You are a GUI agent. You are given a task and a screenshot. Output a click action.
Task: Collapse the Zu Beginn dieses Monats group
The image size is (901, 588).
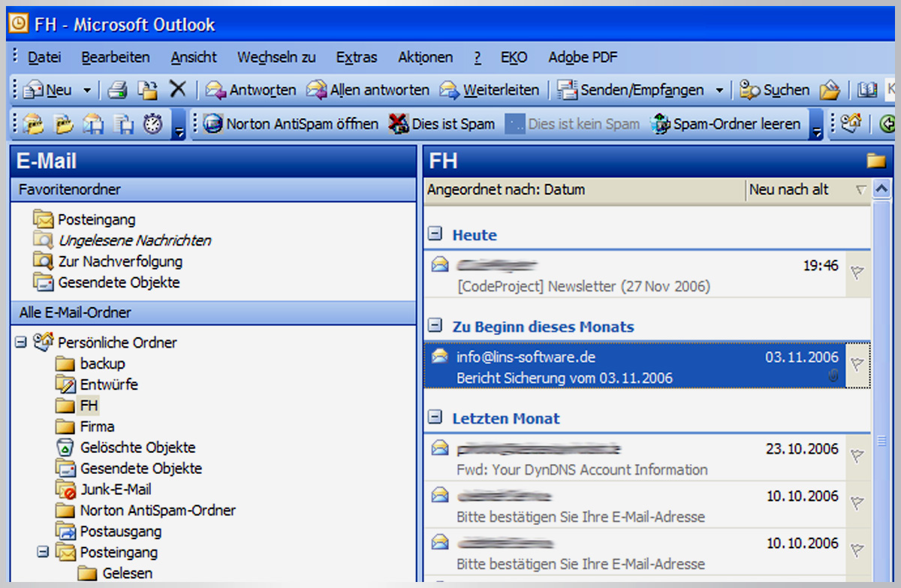pyautogui.click(x=434, y=326)
